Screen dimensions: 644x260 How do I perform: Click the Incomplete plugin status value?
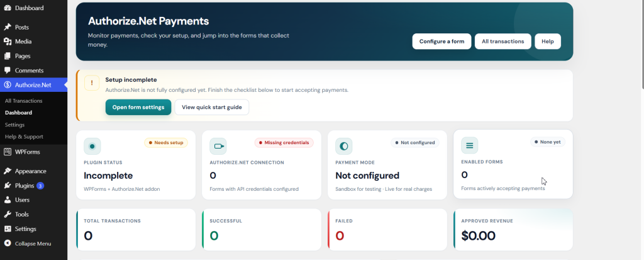108,176
